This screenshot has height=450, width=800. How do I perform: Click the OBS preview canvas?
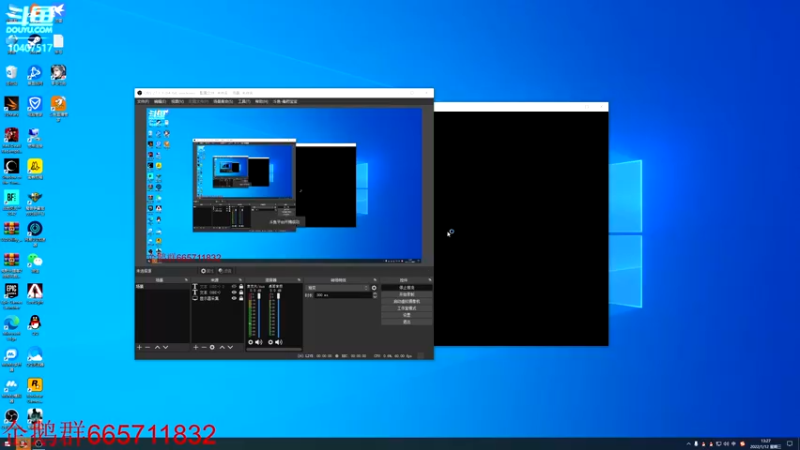284,186
